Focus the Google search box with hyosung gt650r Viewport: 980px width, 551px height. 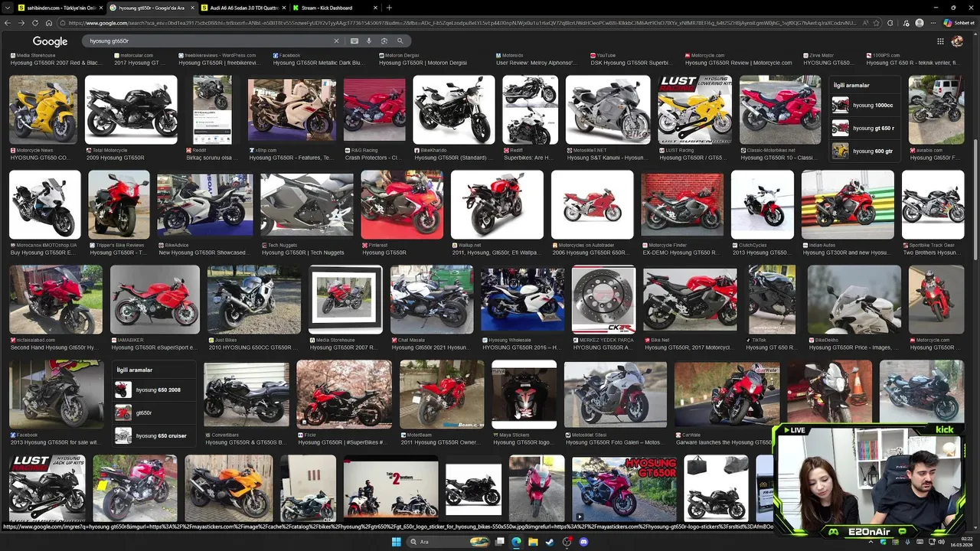pos(207,41)
